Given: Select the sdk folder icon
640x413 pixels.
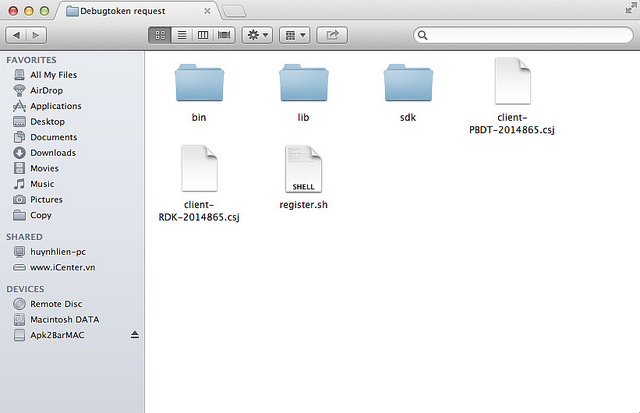Looking at the screenshot, I should [408, 82].
